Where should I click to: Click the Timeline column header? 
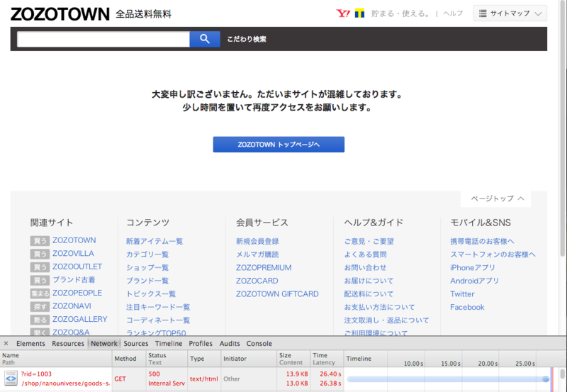click(x=359, y=359)
